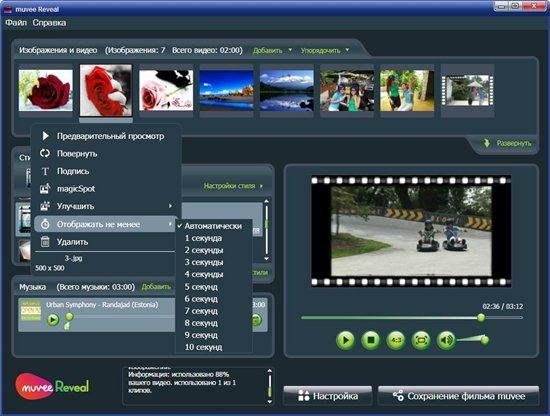Switch the preview to full screen
Viewport: 550px width, 416px height.
[x=421, y=340]
